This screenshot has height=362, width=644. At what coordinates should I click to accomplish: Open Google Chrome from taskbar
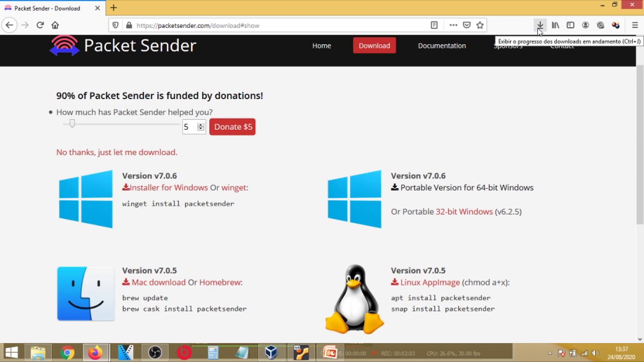67,353
